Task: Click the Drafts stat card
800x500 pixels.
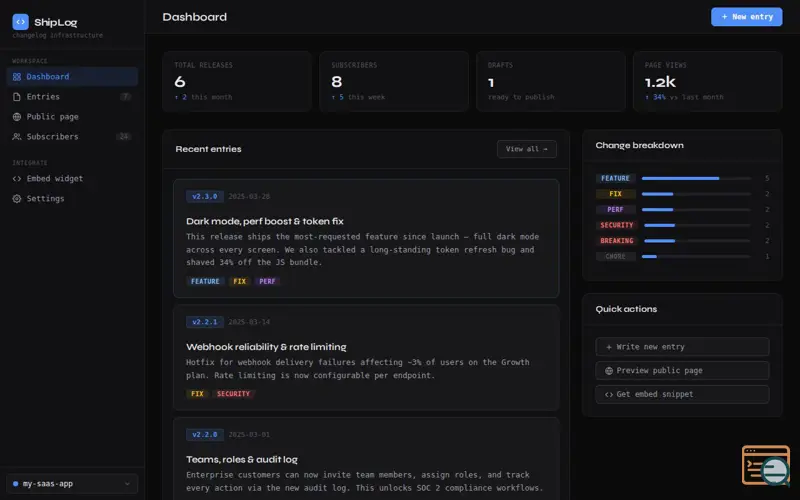Action: pyautogui.click(x=551, y=81)
